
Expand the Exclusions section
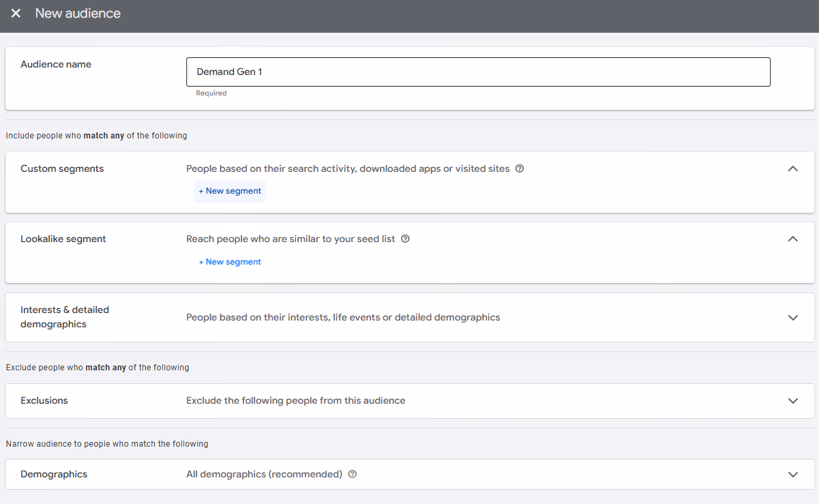(792, 400)
